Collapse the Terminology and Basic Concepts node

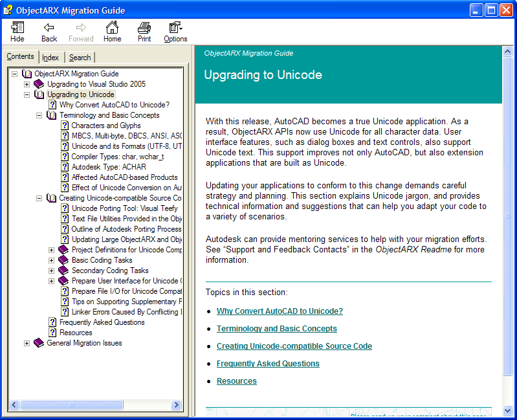[39, 115]
